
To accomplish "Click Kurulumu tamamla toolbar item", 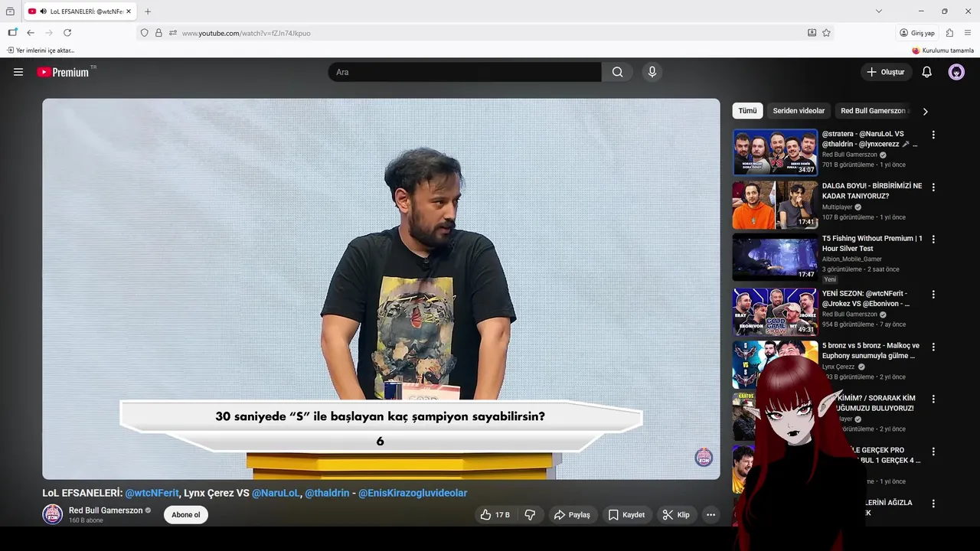I will point(942,51).
